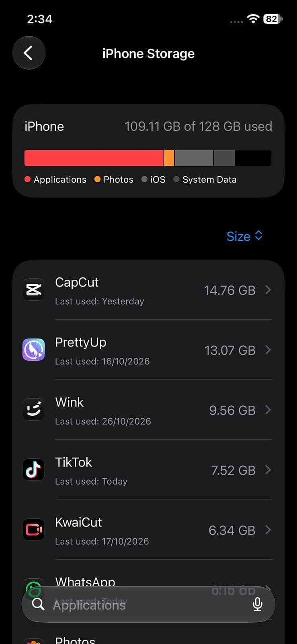
Task: Tap the KwaiCut app icon
Action: click(34, 530)
